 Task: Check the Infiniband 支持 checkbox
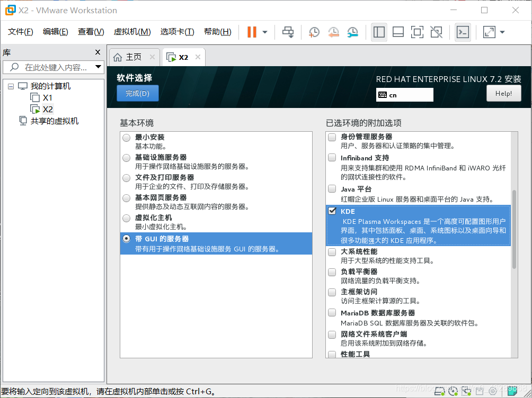click(x=332, y=157)
